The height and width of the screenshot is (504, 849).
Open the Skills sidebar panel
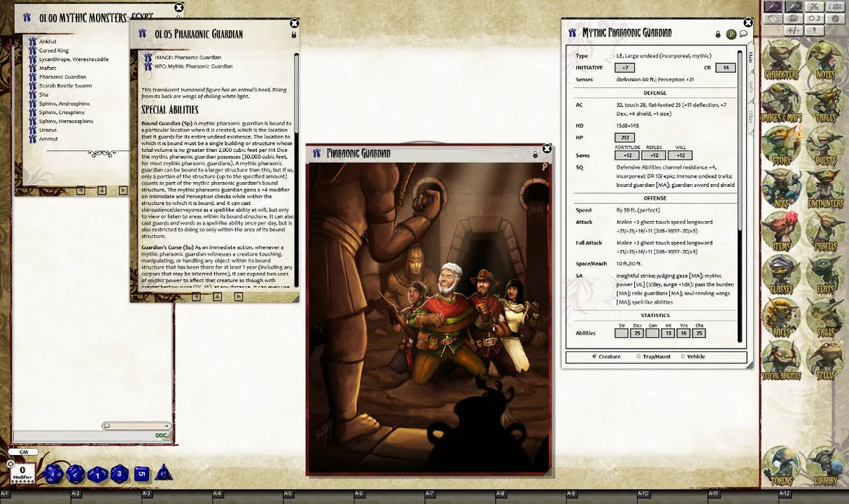[825, 318]
